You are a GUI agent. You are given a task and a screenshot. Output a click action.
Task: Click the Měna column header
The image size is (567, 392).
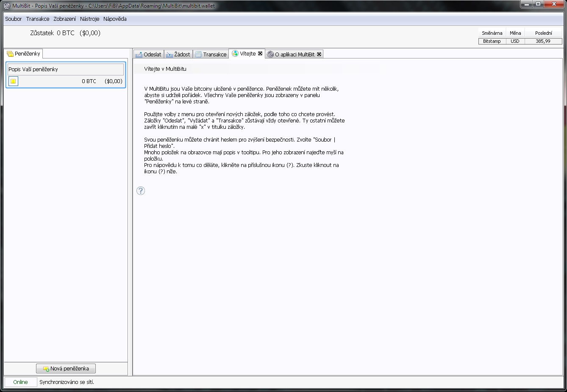[515, 33]
